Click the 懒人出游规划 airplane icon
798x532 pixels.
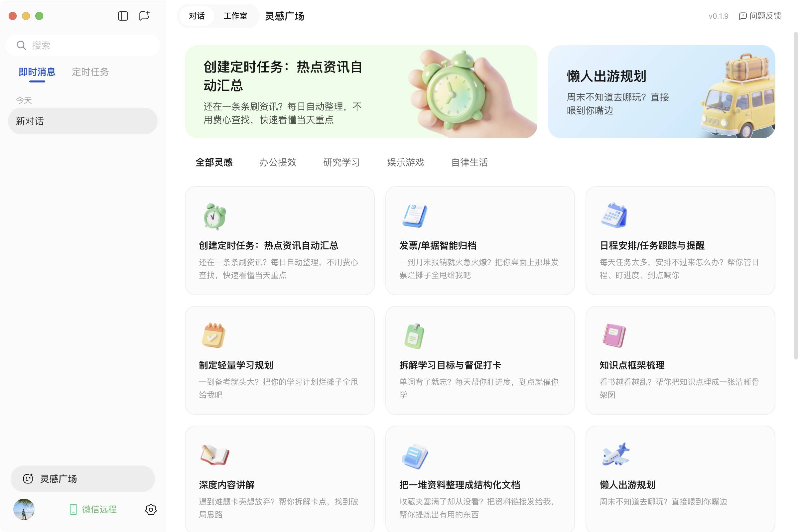pyautogui.click(x=615, y=455)
